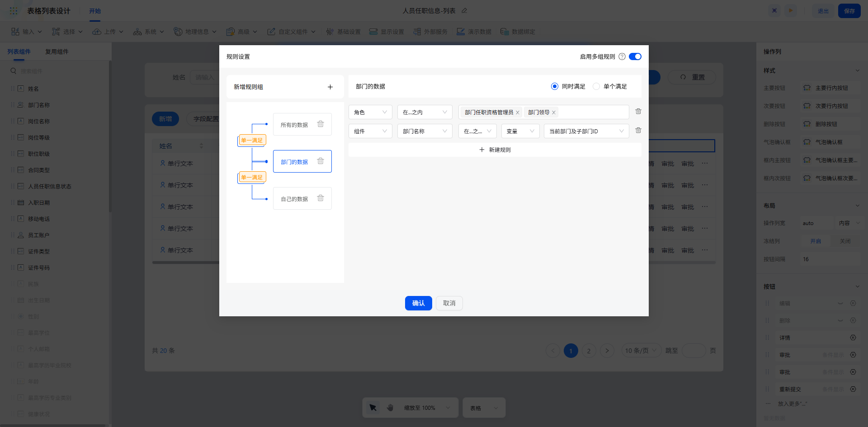Click the plus icon beside 新增规则组
This screenshot has width=868, height=427.
[330, 87]
